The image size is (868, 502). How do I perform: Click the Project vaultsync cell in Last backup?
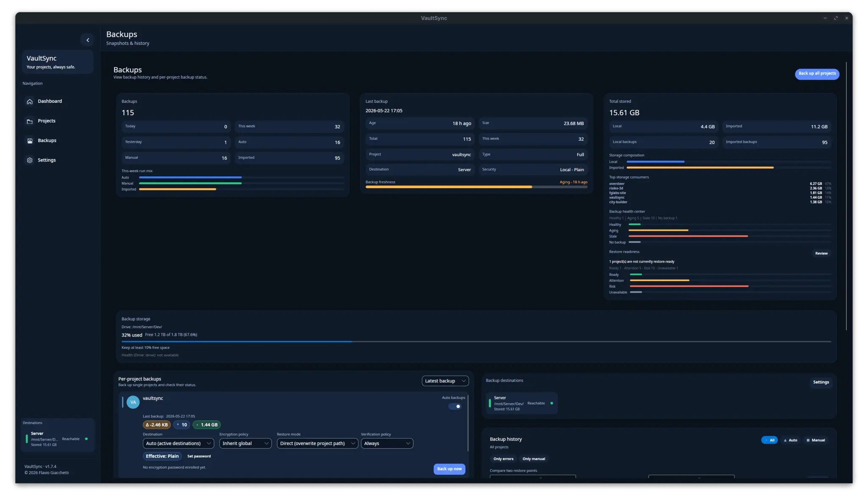pyautogui.click(x=420, y=155)
